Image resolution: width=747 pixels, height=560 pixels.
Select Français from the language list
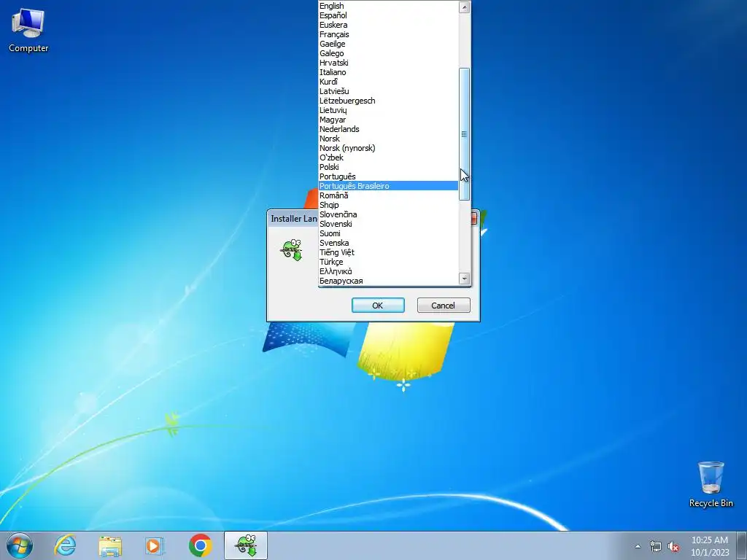click(388, 34)
